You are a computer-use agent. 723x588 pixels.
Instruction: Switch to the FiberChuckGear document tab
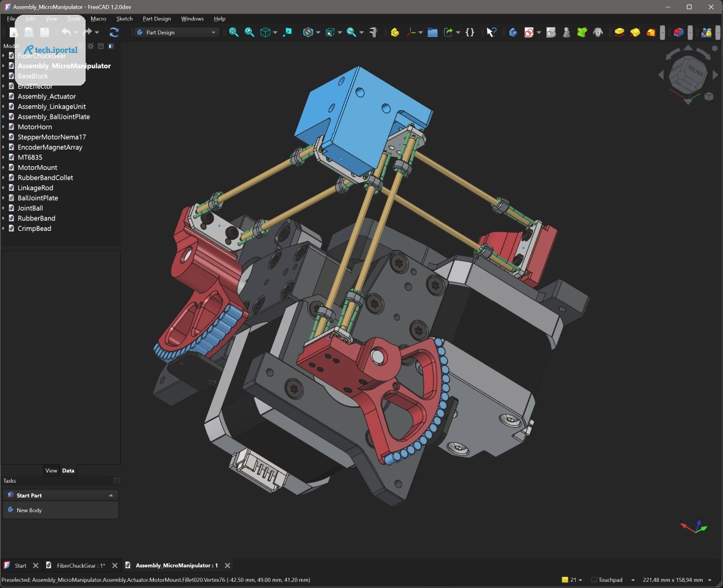click(81, 565)
